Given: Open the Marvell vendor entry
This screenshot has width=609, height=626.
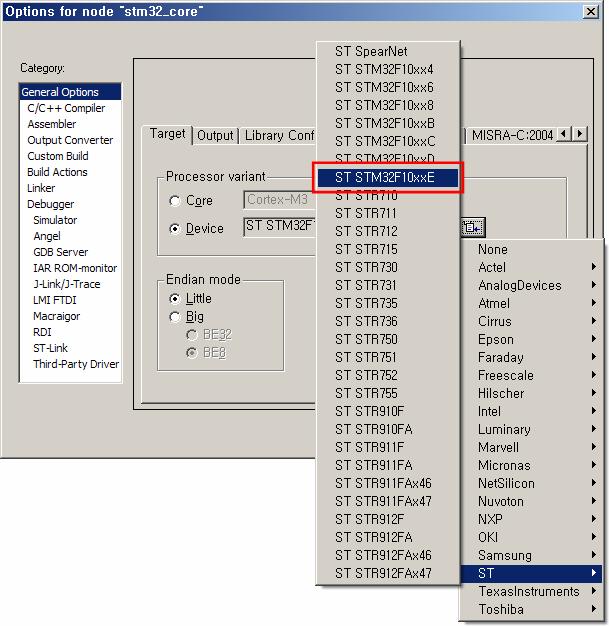Looking at the screenshot, I should click(x=532, y=447).
